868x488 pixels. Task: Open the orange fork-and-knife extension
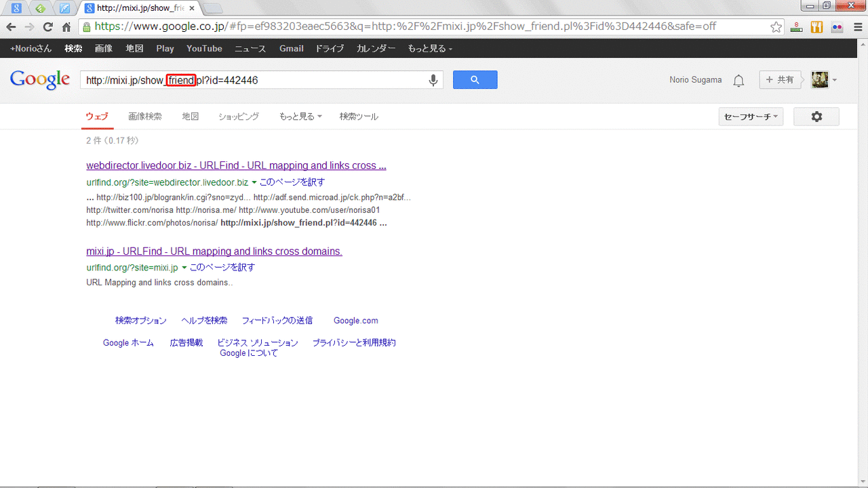click(x=816, y=27)
